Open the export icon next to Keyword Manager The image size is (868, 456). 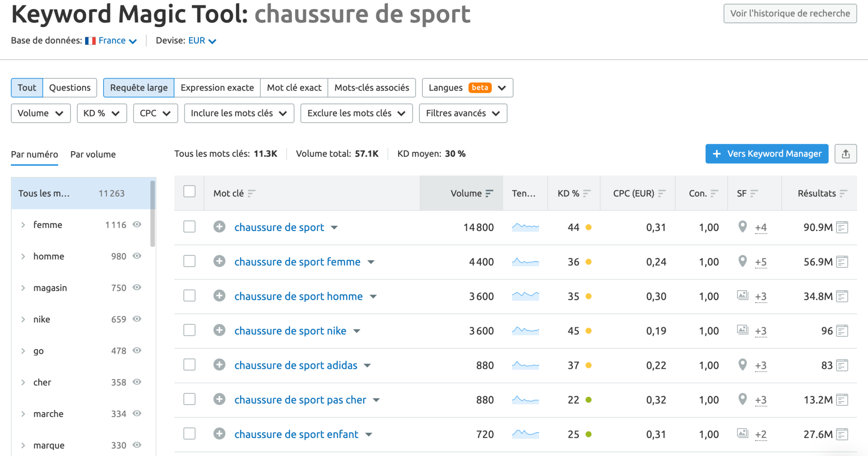click(x=846, y=153)
